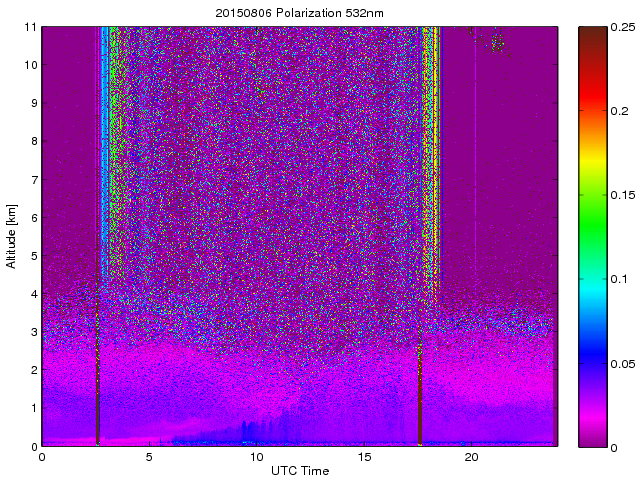Click the plot title "20150806 Polarization 532nm"
Screen dimensions: 640x480
299,13
